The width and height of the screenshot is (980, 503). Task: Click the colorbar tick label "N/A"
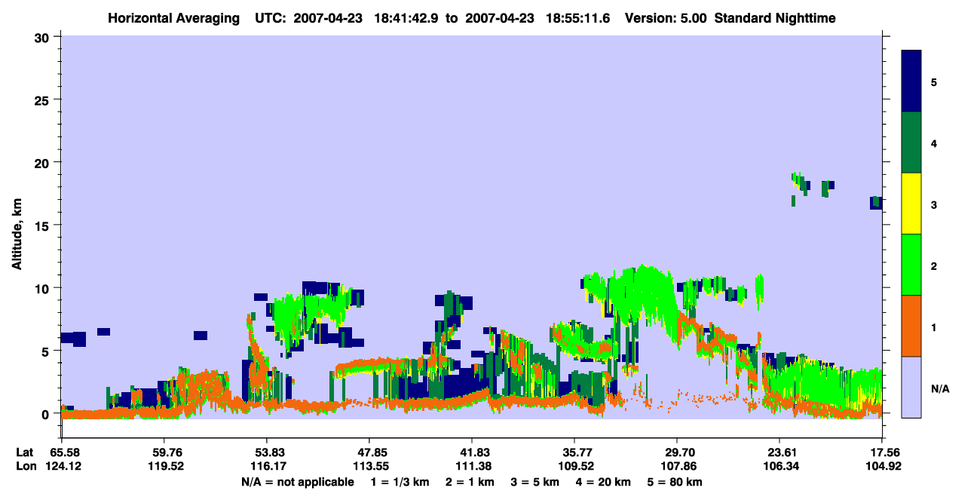pyautogui.click(x=940, y=388)
